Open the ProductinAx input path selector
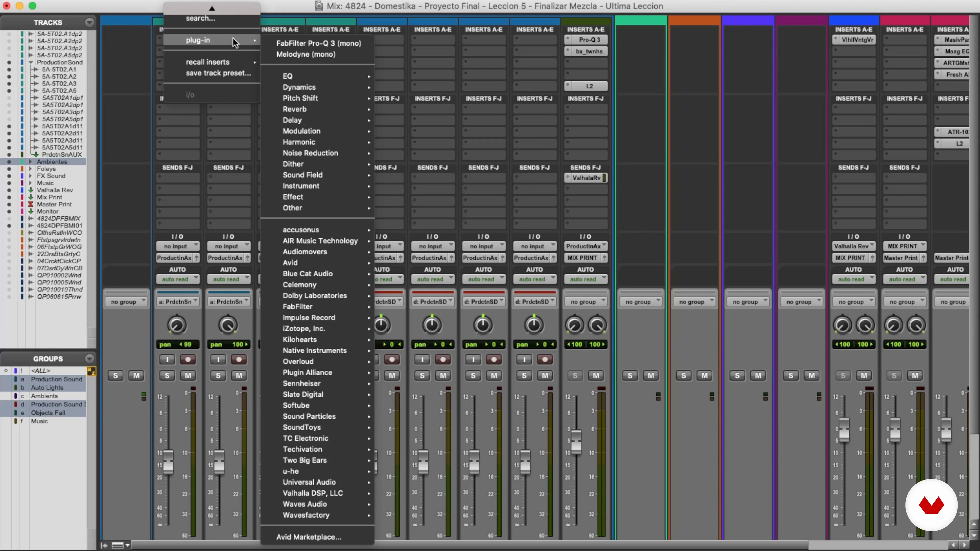The image size is (980, 551). (x=585, y=246)
